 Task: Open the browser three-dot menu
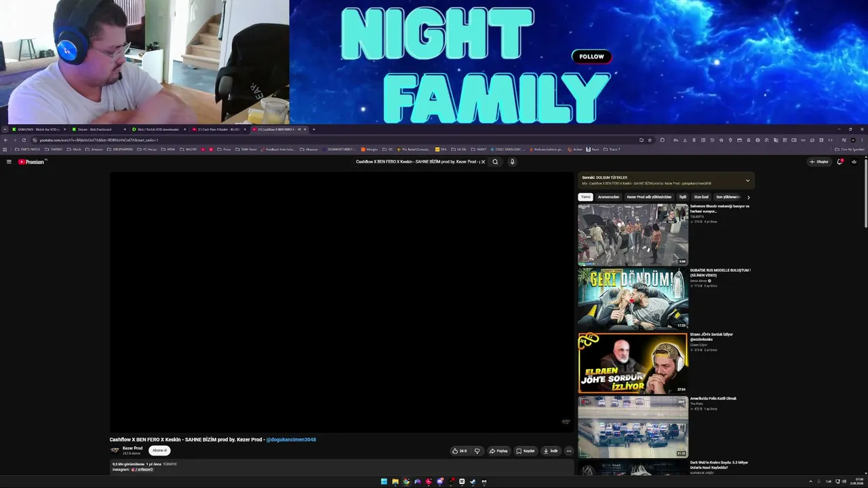(x=862, y=140)
